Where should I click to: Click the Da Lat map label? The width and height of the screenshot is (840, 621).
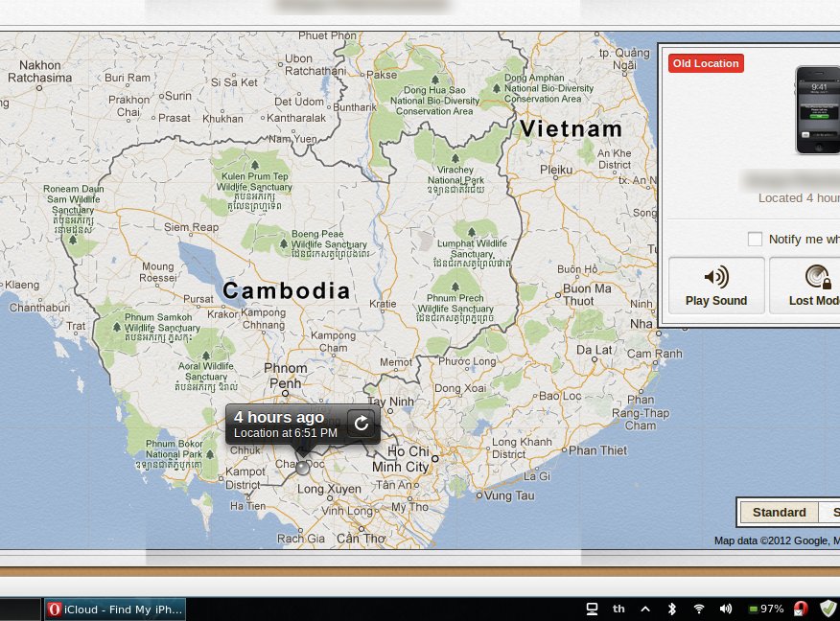[x=595, y=350]
